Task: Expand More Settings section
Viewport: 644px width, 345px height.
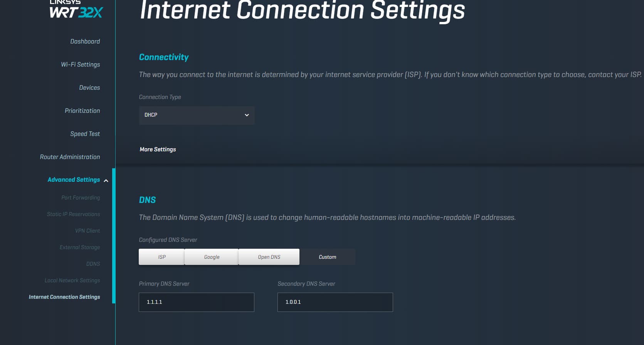Action: [x=158, y=149]
